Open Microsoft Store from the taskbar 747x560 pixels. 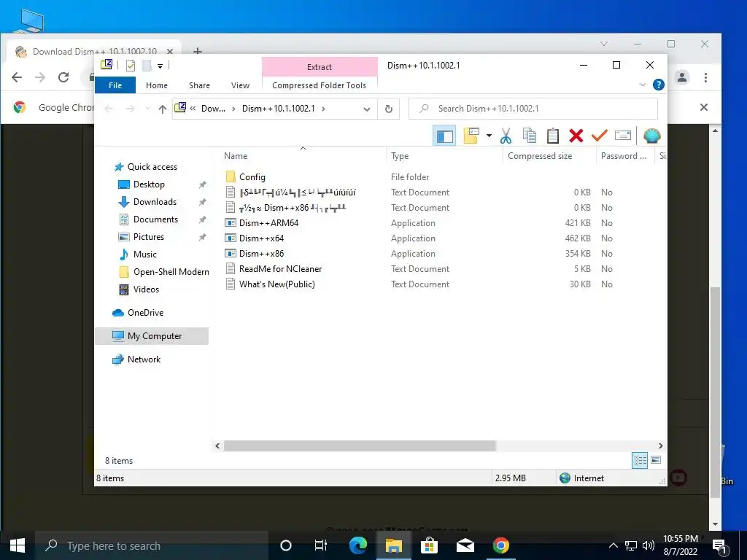[429, 545]
